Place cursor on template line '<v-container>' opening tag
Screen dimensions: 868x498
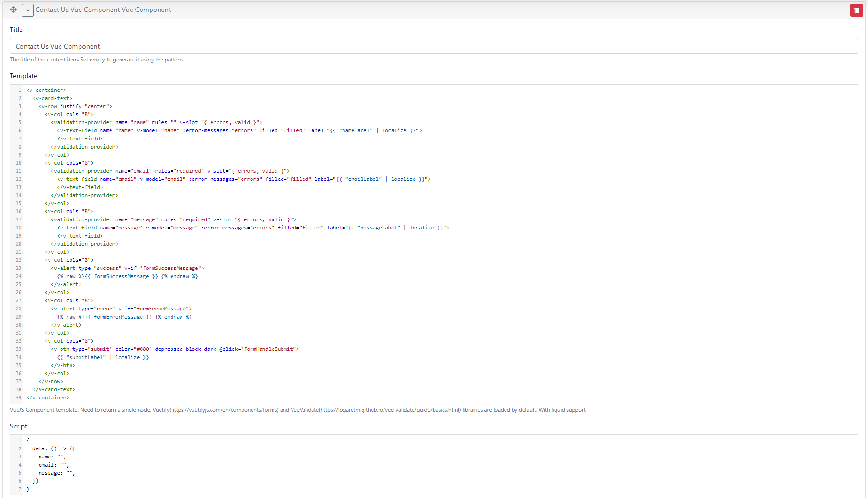(x=46, y=90)
